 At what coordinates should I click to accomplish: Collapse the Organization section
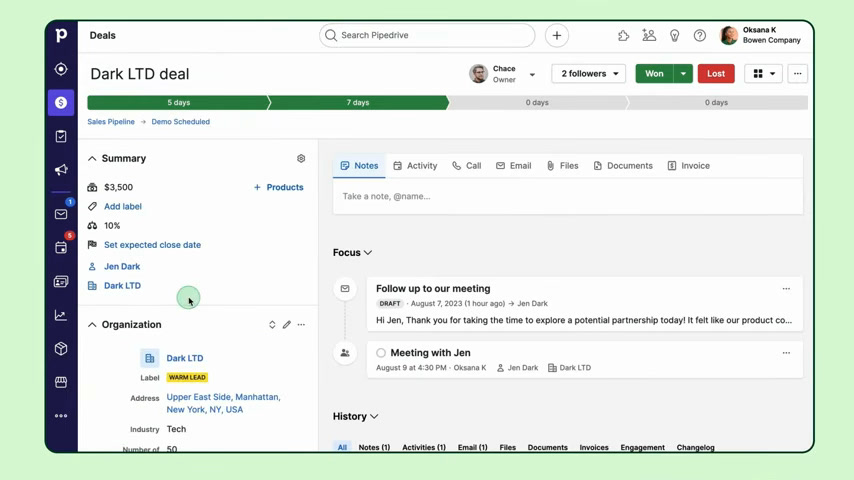[x=92, y=325]
